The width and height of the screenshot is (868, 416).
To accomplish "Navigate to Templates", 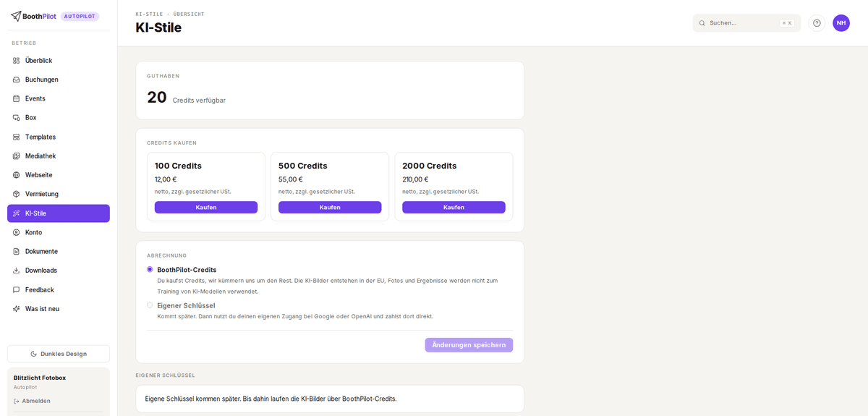I will [59, 137].
